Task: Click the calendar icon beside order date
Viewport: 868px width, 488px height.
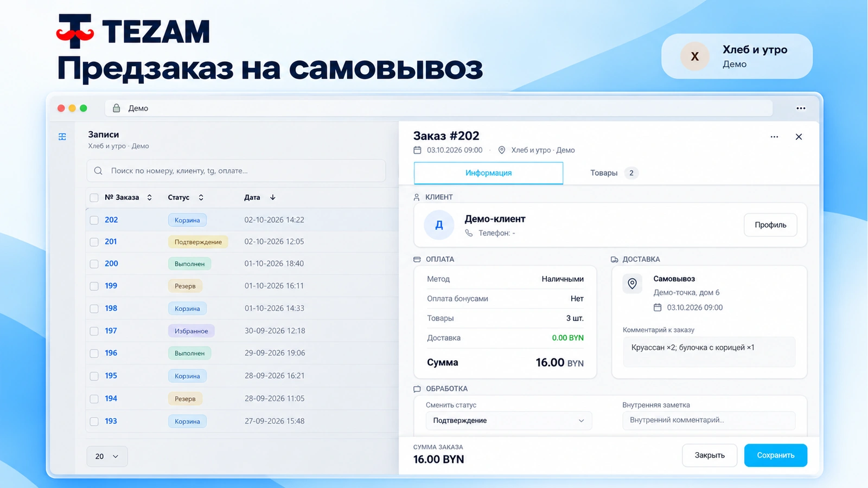Action: click(x=417, y=150)
